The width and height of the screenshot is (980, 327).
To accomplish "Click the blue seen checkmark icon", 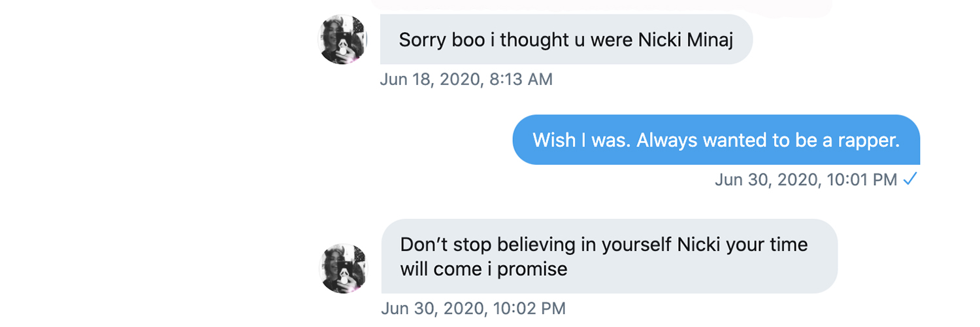I will click(910, 179).
